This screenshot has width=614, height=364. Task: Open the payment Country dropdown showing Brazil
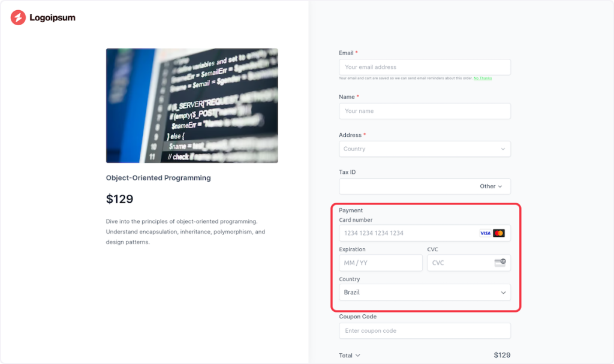coord(425,293)
